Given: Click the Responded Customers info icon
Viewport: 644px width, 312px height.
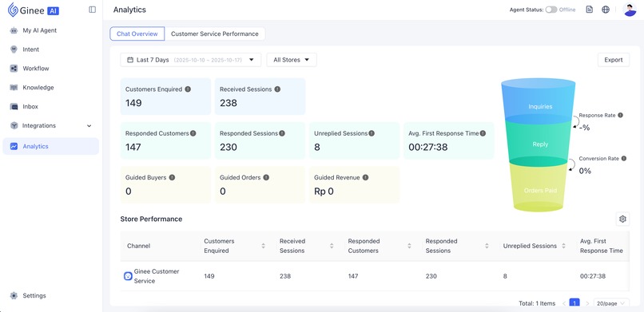Looking at the screenshot, I should pos(193,133).
